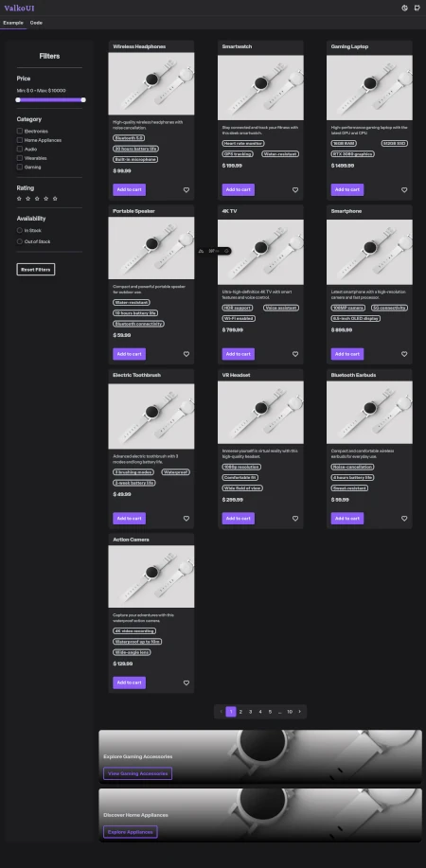The image size is (426, 868).
Task: Click the max price slider handle
Action: pos(83,99)
